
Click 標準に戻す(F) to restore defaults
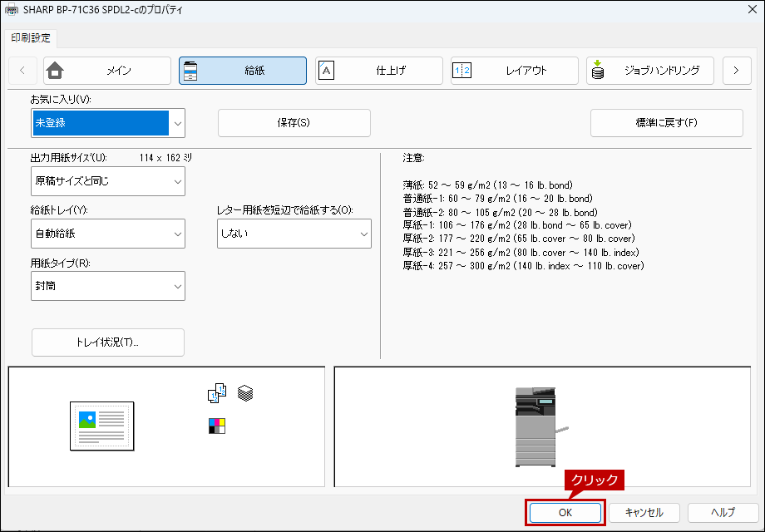[666, 123]
